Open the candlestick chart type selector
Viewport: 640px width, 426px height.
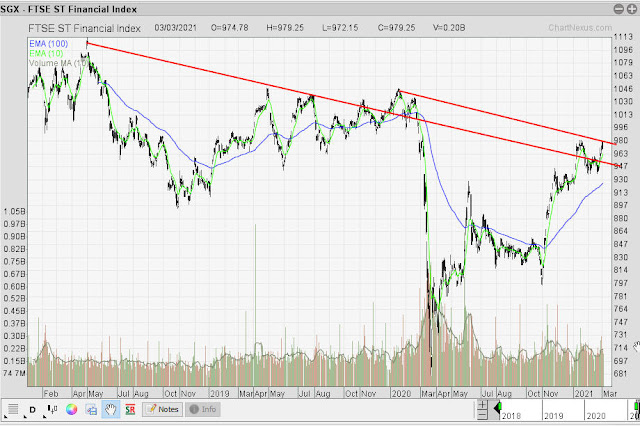53,409
